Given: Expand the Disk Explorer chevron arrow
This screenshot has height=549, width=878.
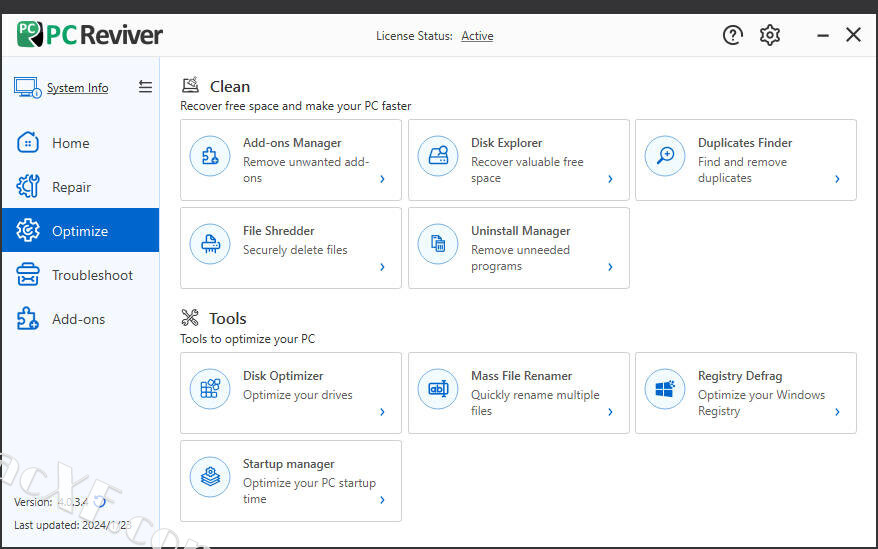Looking at the screenshot, I should click(610, 180).
